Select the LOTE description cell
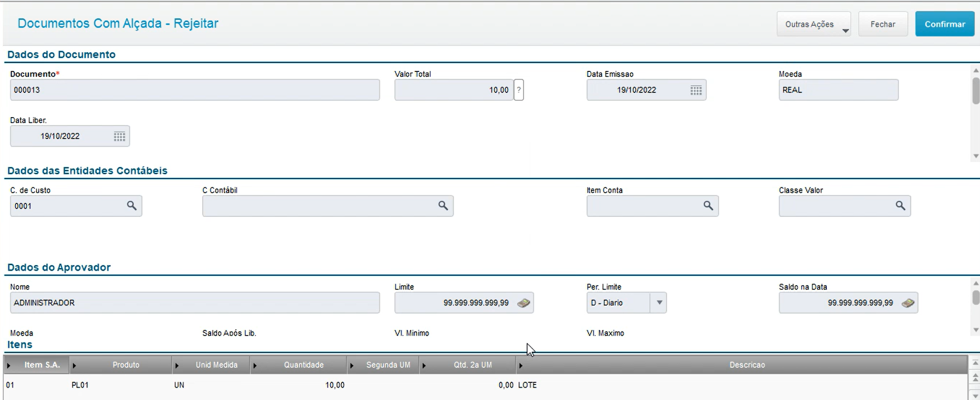Image resolution: width=980 pixels, height=400 pixels. (x=742, y=385)
